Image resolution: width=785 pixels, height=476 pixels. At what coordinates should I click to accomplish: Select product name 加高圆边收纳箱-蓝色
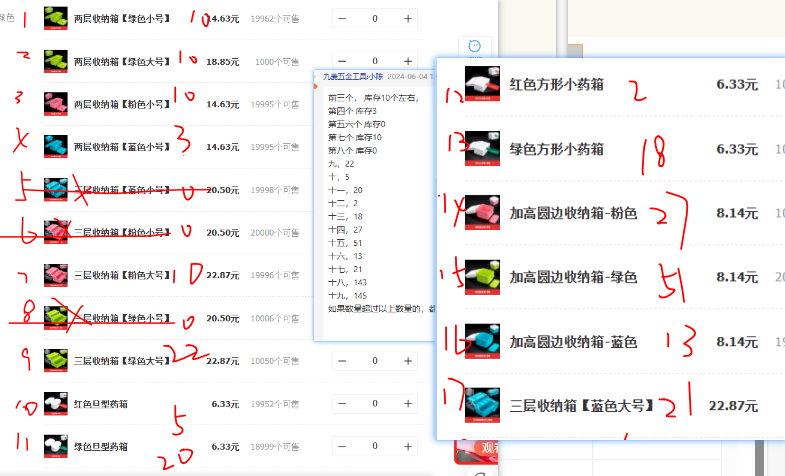[x=573, y=341]
